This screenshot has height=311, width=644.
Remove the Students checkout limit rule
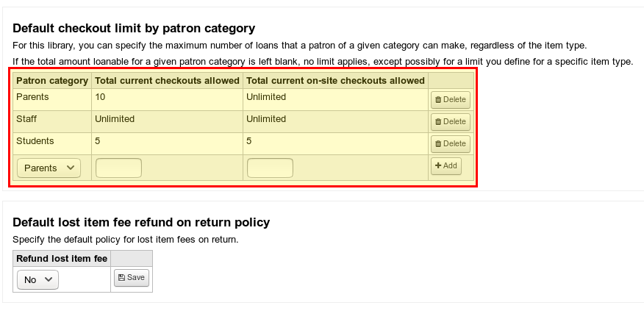pyautogui.click(x=450, y=144)
